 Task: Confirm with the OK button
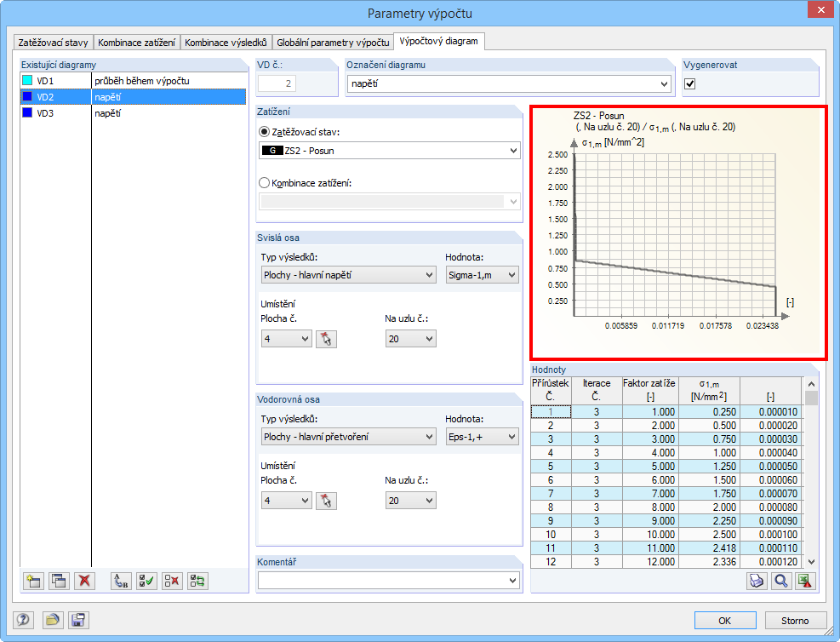pos(725,621)
